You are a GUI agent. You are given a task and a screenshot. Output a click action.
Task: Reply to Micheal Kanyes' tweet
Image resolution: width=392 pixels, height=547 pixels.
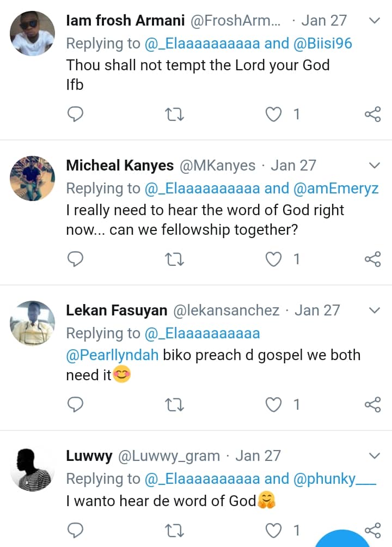coord(75,259)
